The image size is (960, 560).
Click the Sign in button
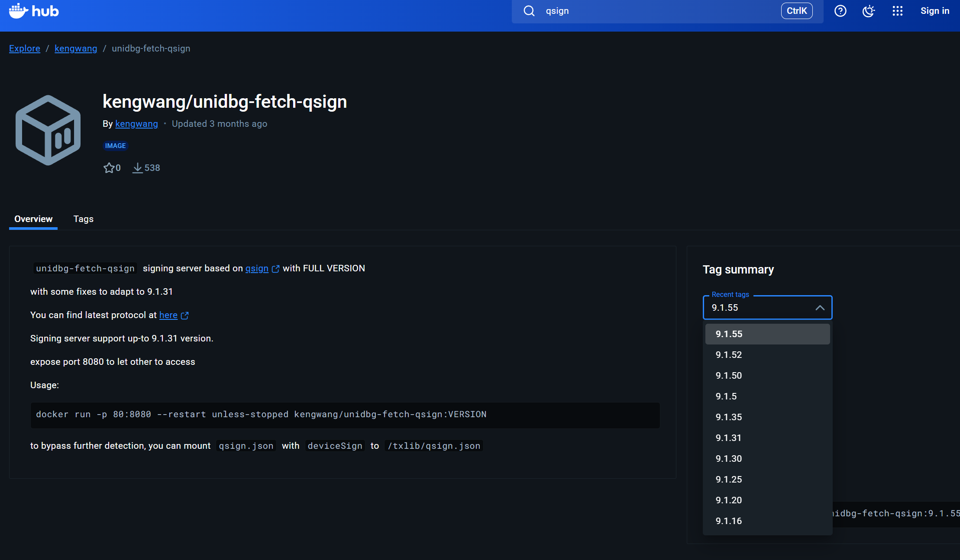[x=934, y=11]
